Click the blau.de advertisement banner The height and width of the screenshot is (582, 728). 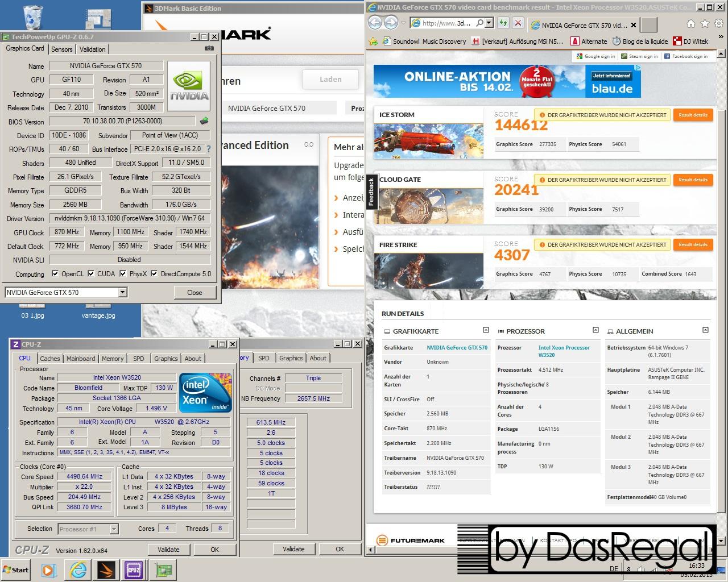click(x=507, y=82)
